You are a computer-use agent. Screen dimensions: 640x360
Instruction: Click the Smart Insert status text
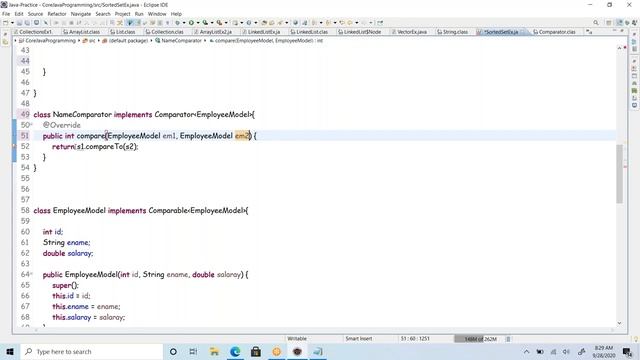point(359,339)
